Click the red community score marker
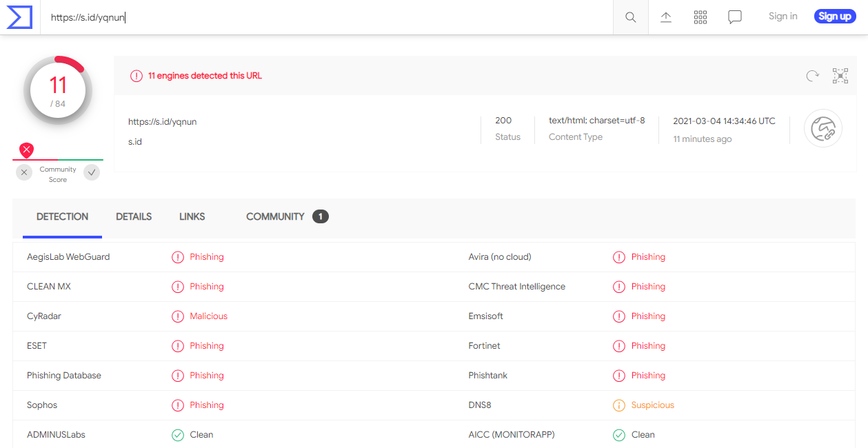The image size is (868, 448). 27,150
